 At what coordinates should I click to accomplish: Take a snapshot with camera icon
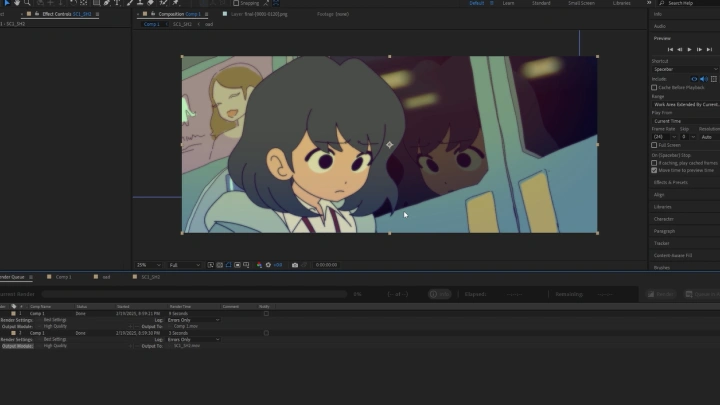click(295, 265)
